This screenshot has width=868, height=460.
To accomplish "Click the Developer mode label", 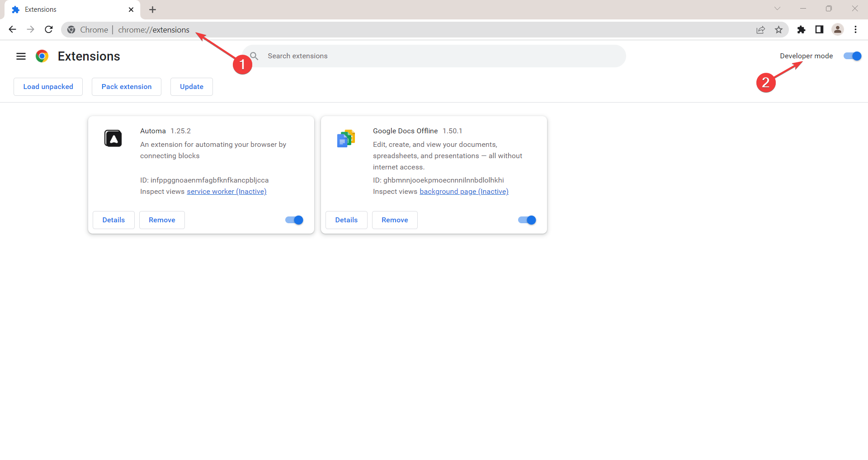I will point(806,56).
